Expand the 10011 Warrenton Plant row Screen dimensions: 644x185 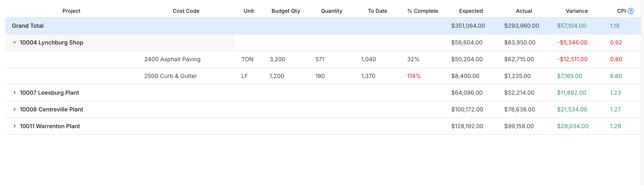15,126
